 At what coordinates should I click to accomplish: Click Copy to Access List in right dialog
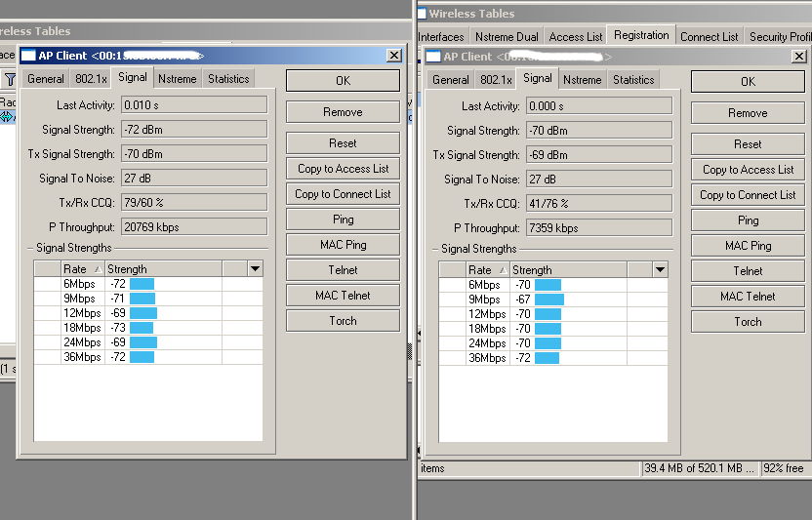[x=748, y=170]
